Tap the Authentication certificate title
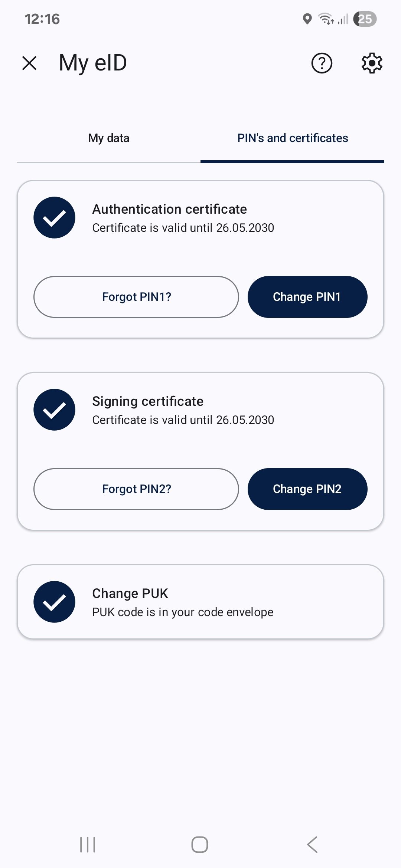Viewport: 401px width, 868px height. (169, 209)
